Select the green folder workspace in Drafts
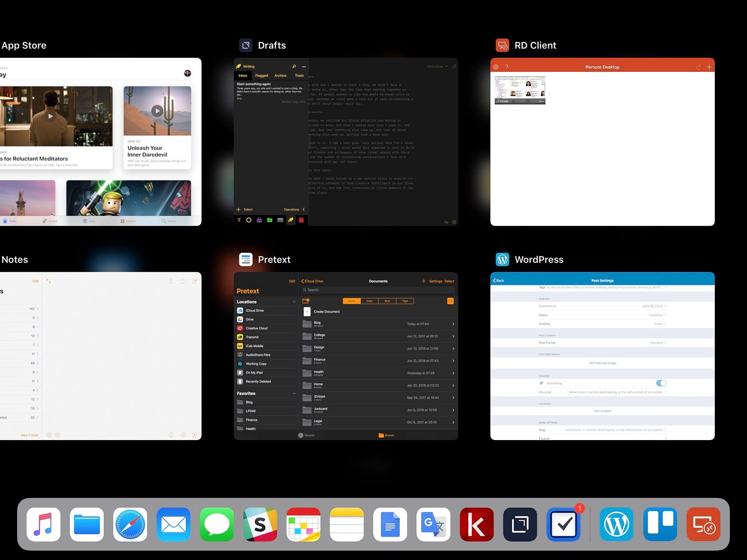 (x=270, y=220)
